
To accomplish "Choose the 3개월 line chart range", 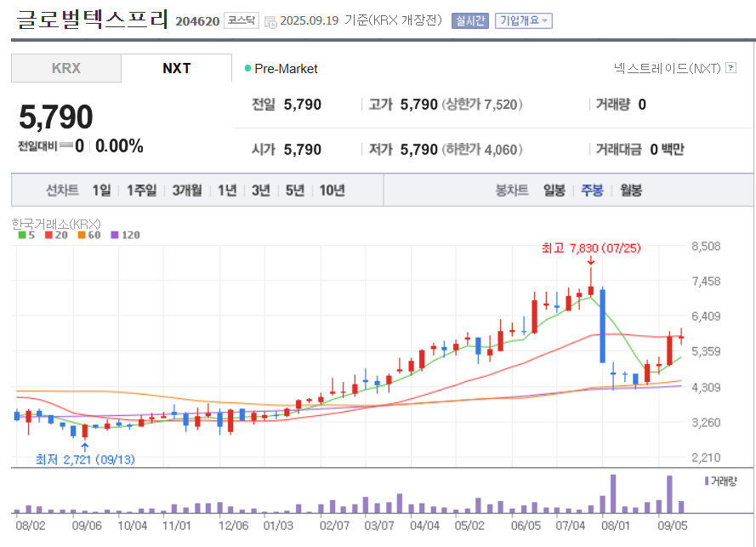I will click(186, 191).
